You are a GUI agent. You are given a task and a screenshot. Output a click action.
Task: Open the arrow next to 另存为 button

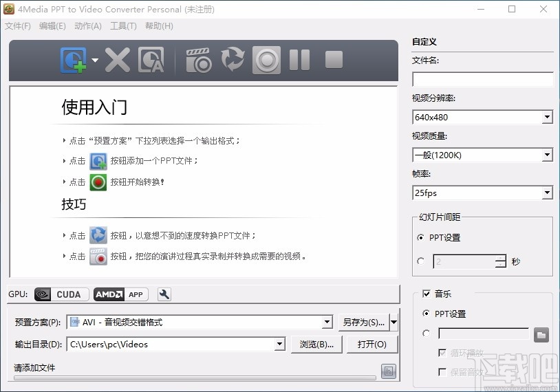(394, 323)
